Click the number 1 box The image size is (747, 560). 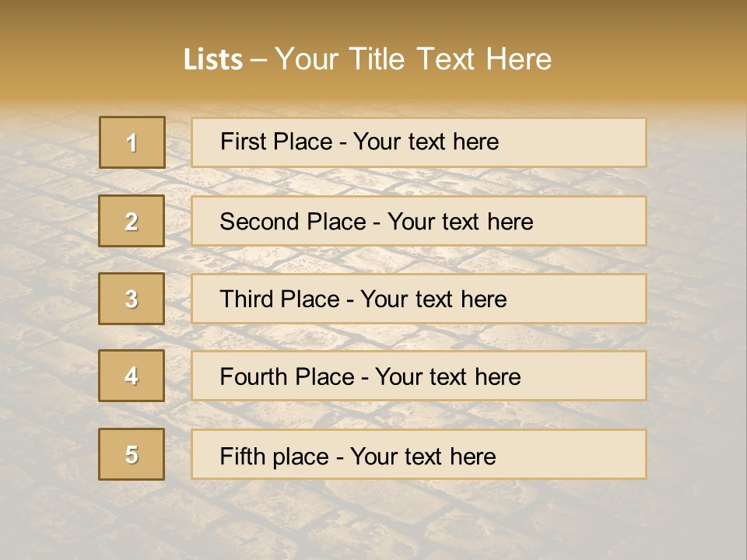point(132,142)
